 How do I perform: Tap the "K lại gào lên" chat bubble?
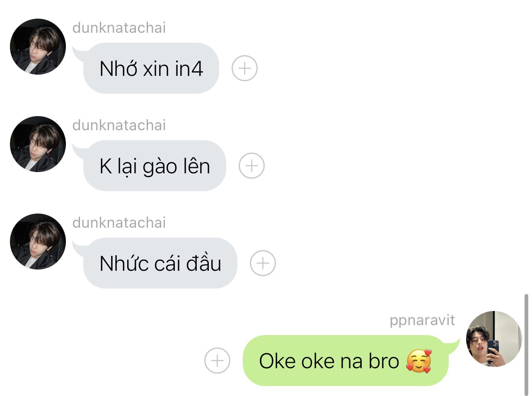[155, 166]
